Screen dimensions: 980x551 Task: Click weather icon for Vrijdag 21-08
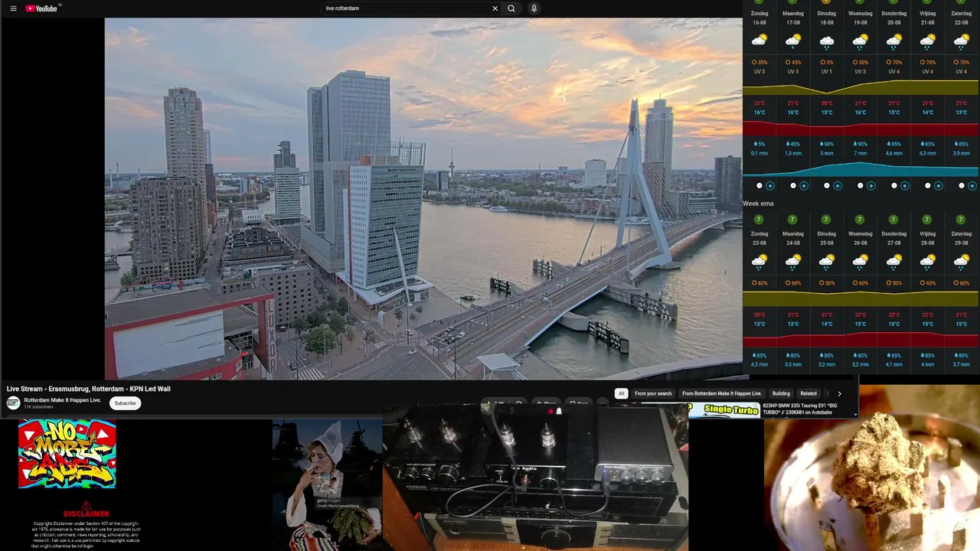928,40
